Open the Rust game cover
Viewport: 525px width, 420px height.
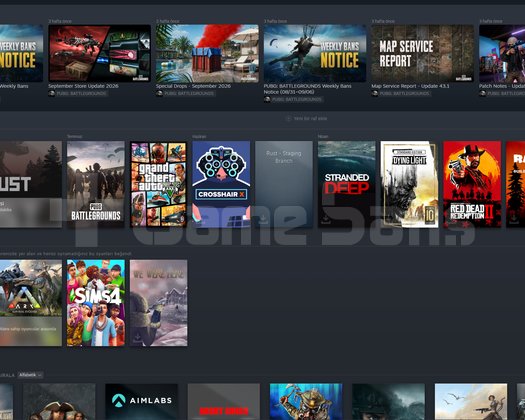[x=31, y=184]
